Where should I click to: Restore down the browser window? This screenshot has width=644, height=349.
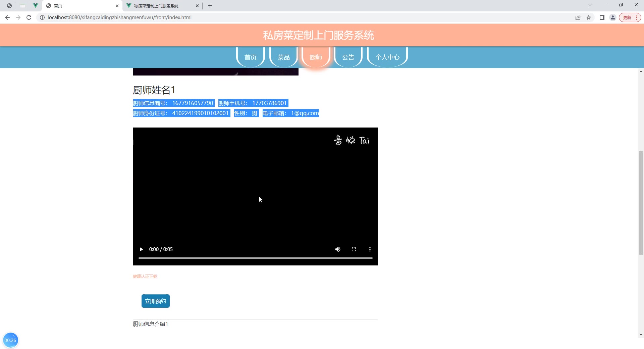tap(621, 5)
